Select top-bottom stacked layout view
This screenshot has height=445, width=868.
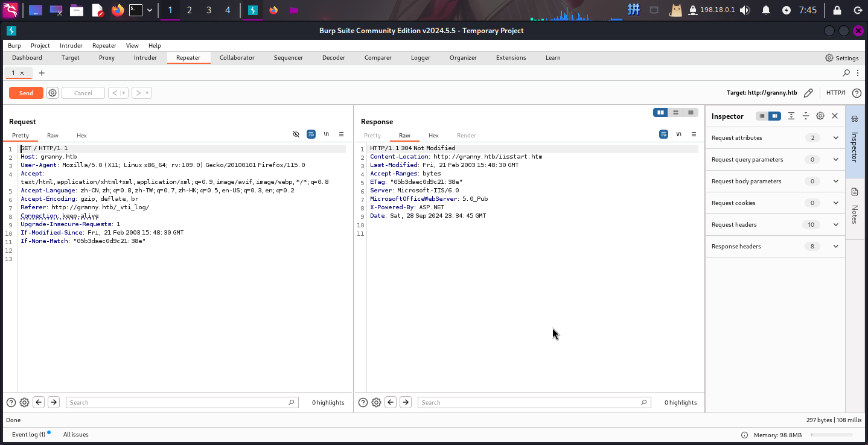tap(675, 112)
